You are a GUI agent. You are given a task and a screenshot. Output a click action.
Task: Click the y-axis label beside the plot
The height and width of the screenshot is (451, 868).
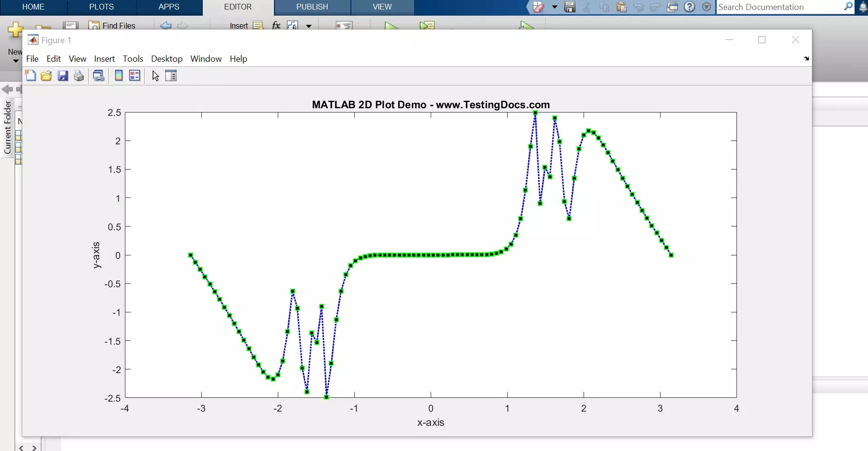[x=96, y=255]
